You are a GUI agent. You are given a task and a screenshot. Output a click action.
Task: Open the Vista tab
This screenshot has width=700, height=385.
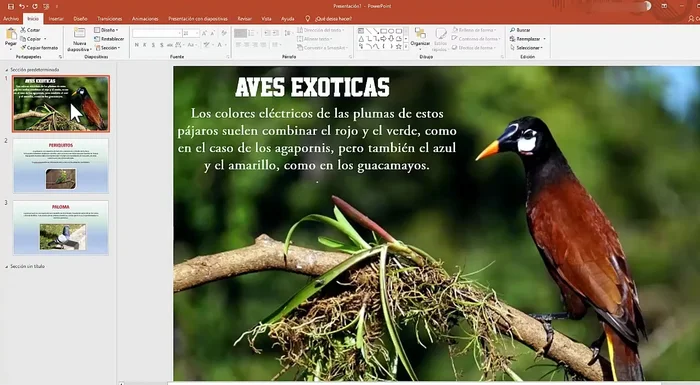(267, 19)
